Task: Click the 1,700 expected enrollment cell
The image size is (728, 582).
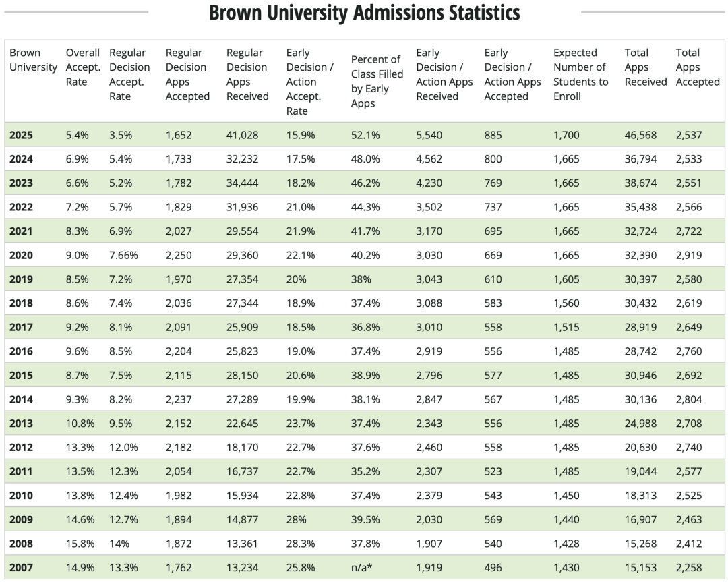Action: [566, 135]
